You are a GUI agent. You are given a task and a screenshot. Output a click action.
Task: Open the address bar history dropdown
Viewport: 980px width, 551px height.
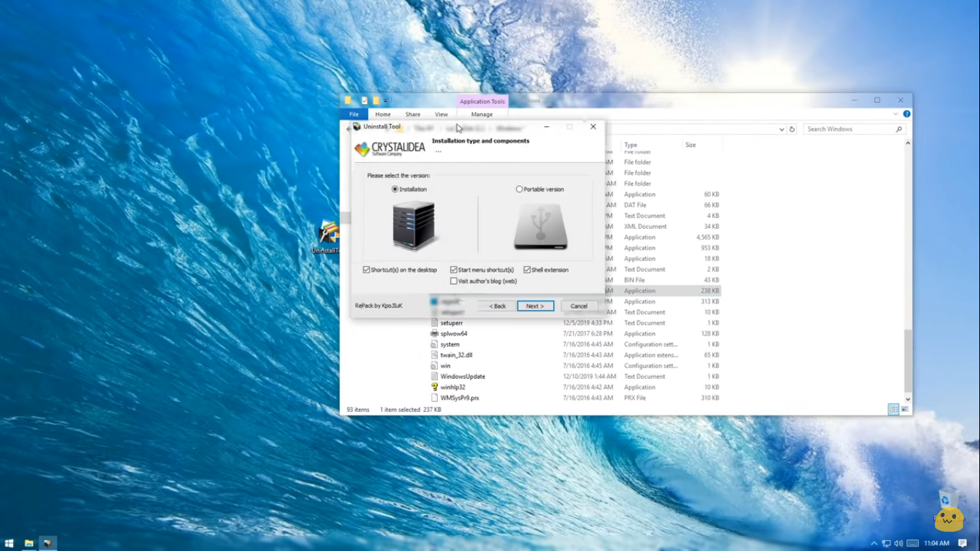(x=782, y=128)
